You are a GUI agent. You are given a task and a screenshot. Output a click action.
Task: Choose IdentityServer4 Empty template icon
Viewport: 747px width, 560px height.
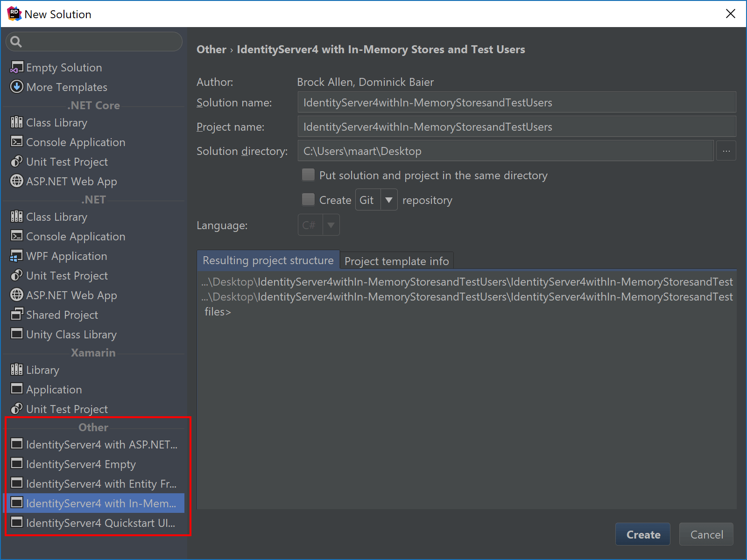click(x=17, y=463)
